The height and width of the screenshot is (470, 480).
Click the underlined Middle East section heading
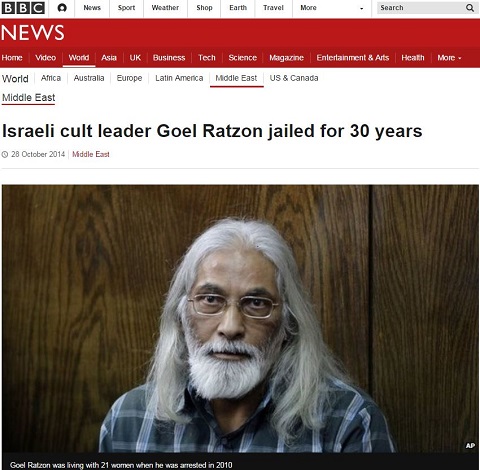tap(28, 98)
